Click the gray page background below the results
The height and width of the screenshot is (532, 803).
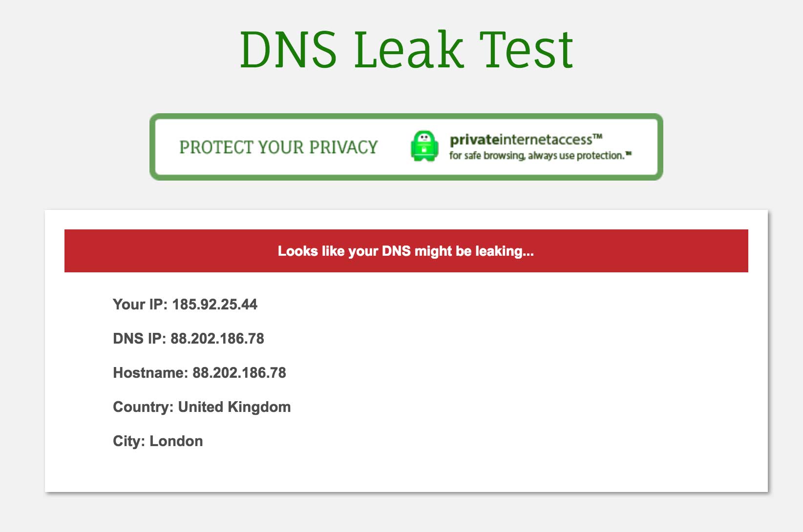[x=401, y=515]
